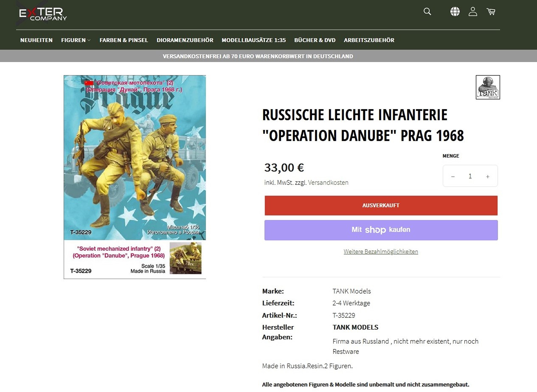The height and width of the screenshot is (392, 537).
Task: Open the Neuheiten menu item
Action: 36,40
